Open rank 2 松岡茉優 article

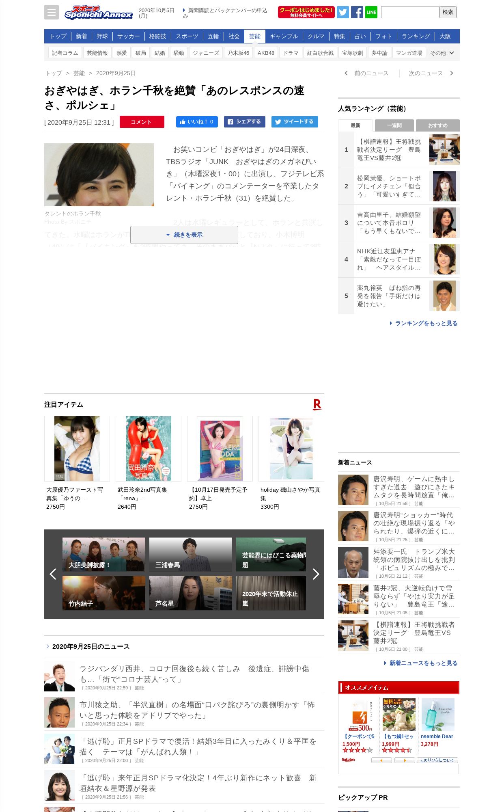[399, 186]
